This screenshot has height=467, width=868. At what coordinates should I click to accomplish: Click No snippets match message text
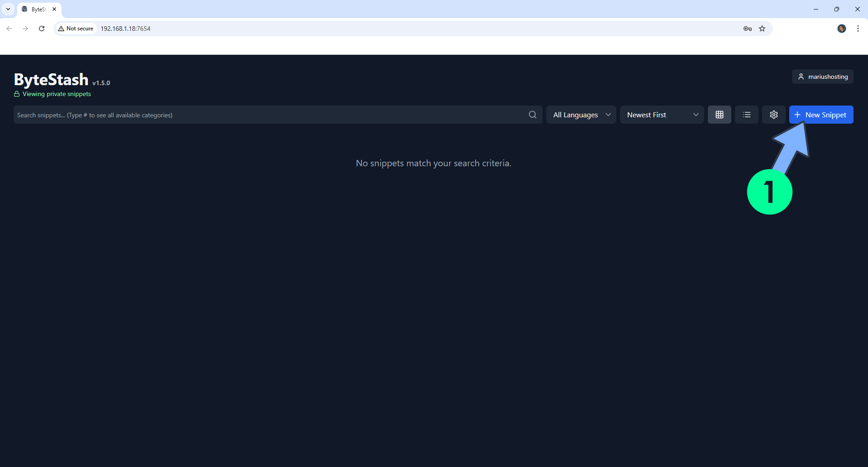tap(434, 163)
